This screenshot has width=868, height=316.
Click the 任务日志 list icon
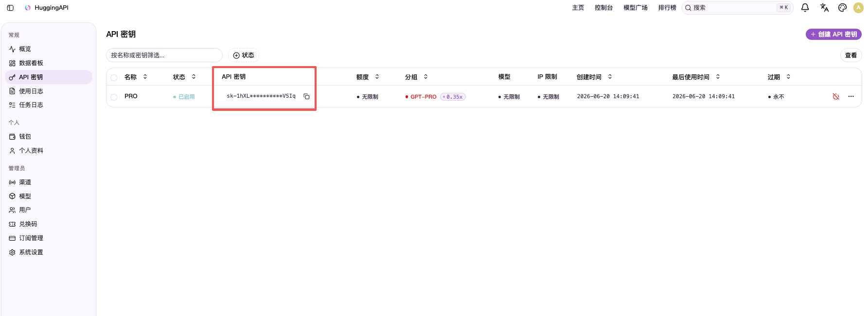(13, 105)
